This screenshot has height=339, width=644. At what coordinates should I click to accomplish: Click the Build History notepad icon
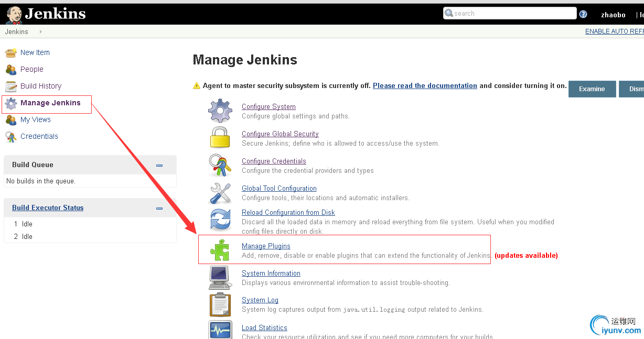click(11, 86)
